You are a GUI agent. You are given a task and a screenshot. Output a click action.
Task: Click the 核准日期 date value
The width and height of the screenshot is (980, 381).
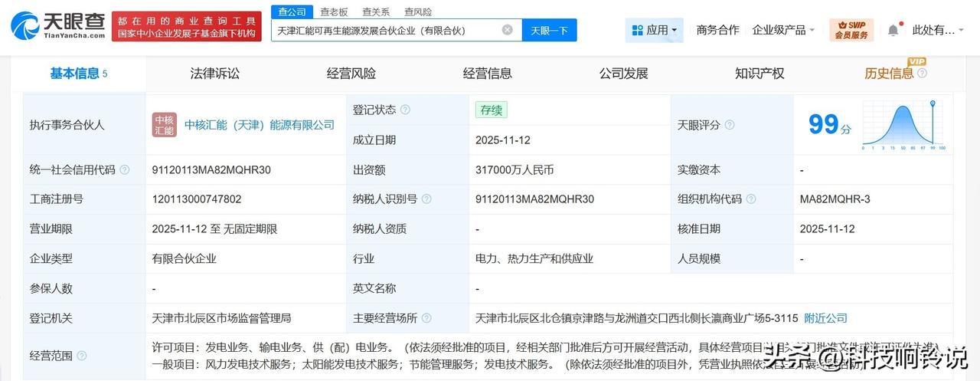(828, 228)
